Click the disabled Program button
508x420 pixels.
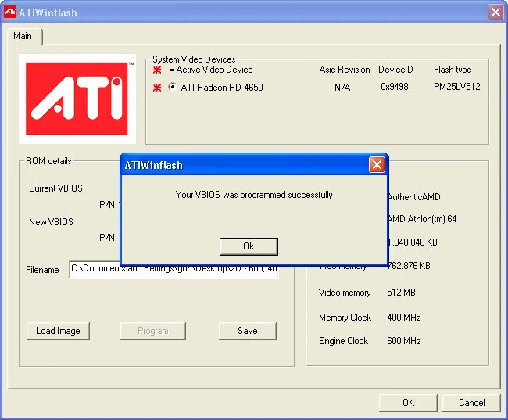pyautogui.click(x=153, y=331)
